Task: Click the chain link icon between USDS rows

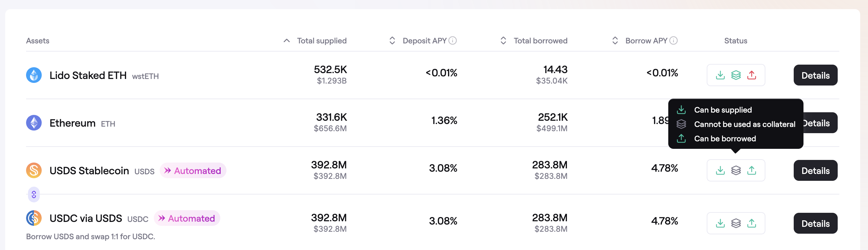Action: pos(34,195)
